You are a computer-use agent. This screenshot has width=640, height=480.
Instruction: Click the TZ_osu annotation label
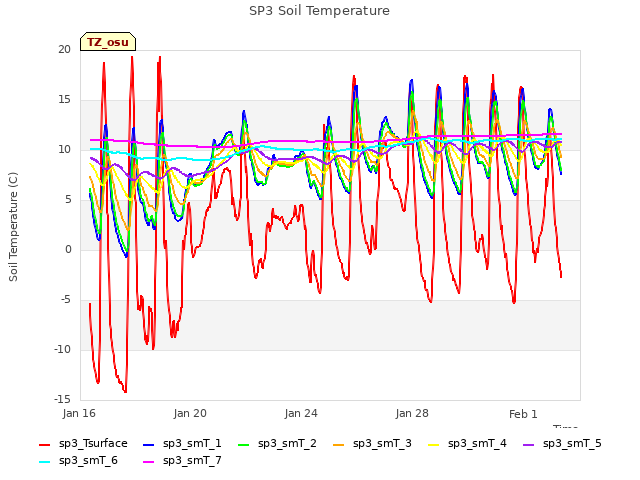click(x=108, y=42)
